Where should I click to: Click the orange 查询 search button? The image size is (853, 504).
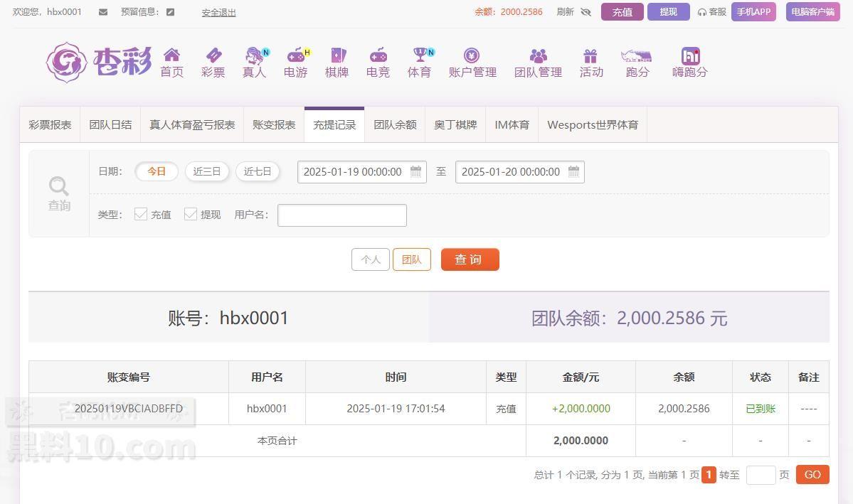tap(470, 259)
